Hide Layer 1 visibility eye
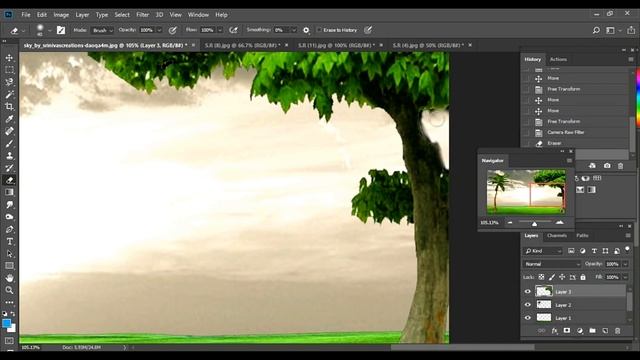The height and width of the screenshot is (360, 640). coord(527,318)
